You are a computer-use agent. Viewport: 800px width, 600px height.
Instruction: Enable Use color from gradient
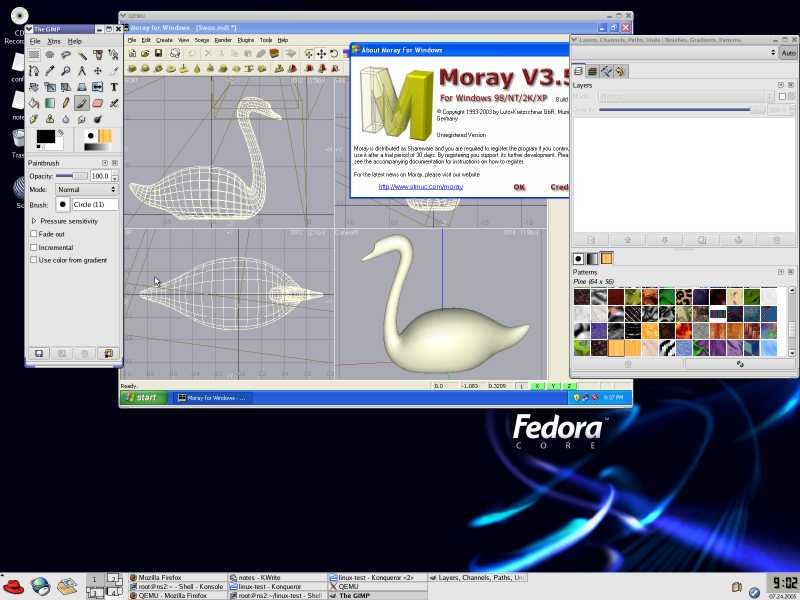tap(34, 260)
